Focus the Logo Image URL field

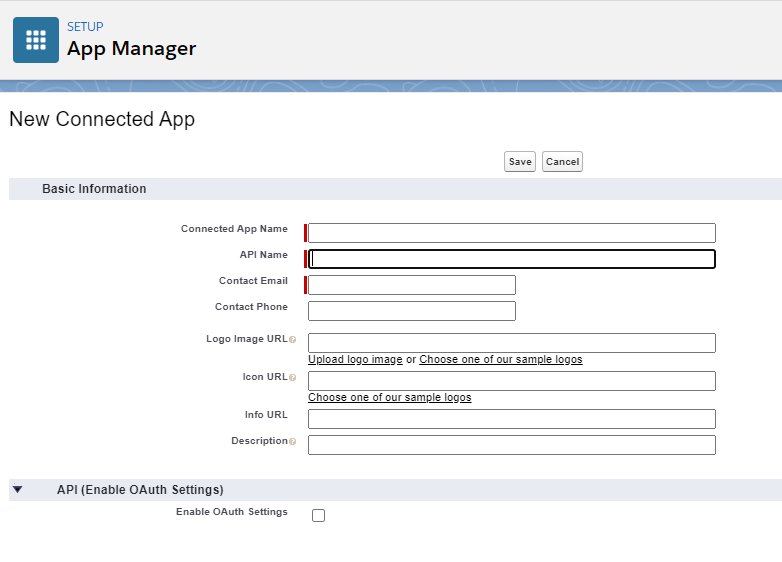[512, 343]
